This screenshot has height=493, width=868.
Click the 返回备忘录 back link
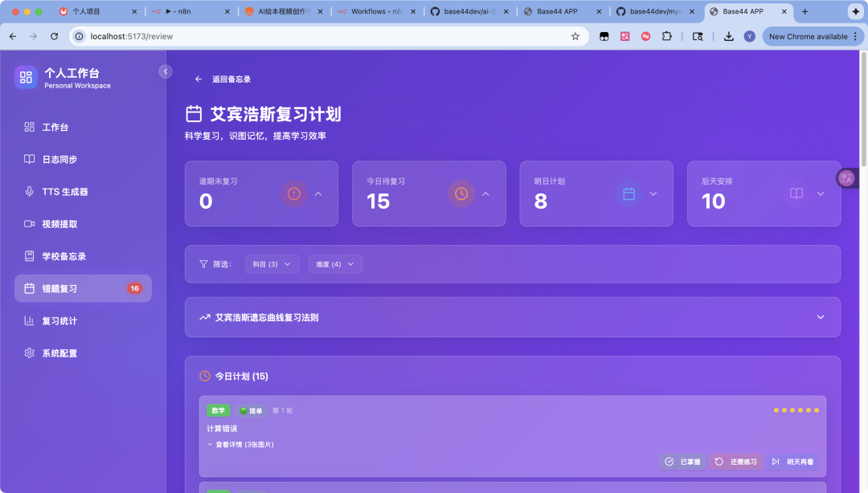[x=223, y=79]
